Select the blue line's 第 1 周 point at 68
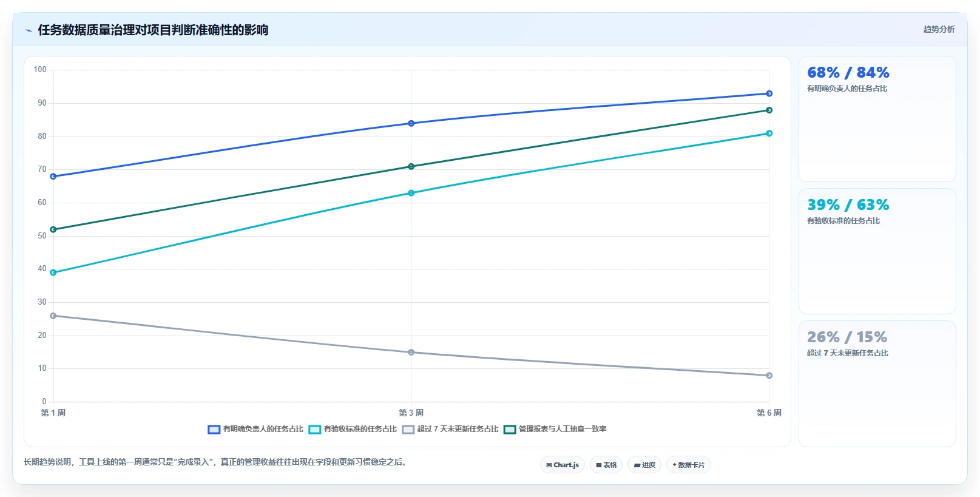This screenshot has height=497, width=980. [x=53, y=177]
